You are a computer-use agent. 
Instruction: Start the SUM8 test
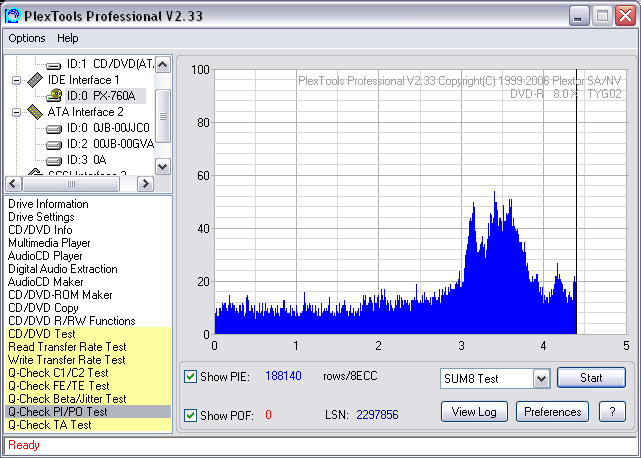pyautogui.click(x=591, y=377)
